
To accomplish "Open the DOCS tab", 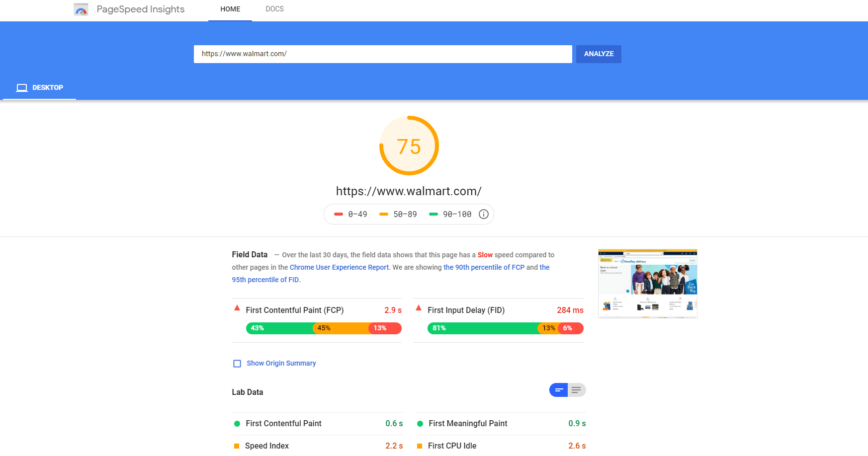I will pyautogui.click(x=274, y=9).
